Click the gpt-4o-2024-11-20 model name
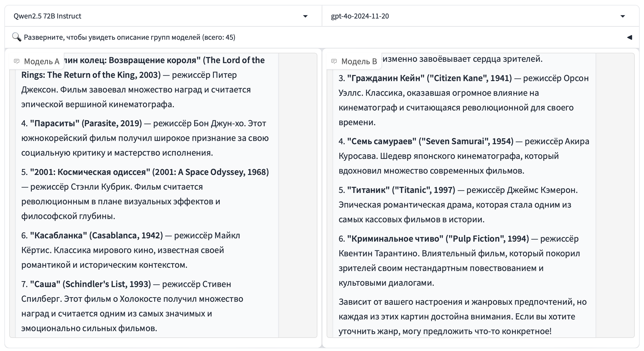 pos(360,16)
